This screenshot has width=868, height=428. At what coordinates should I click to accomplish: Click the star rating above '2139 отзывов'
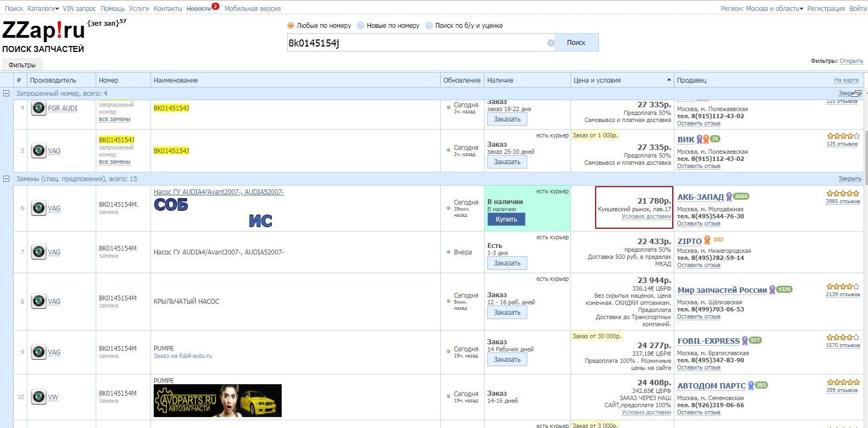(x=843, y=286)
